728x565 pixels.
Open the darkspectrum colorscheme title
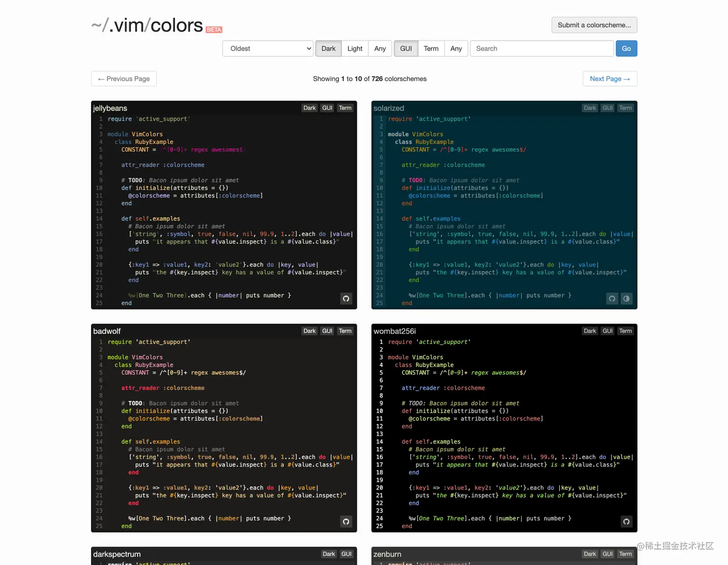coord(117,554)
